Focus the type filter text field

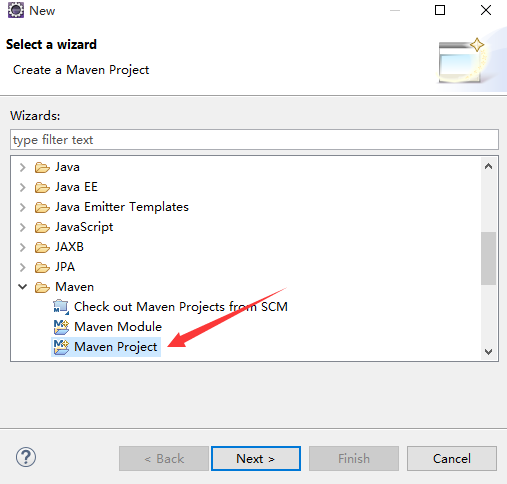coord(254,140)
